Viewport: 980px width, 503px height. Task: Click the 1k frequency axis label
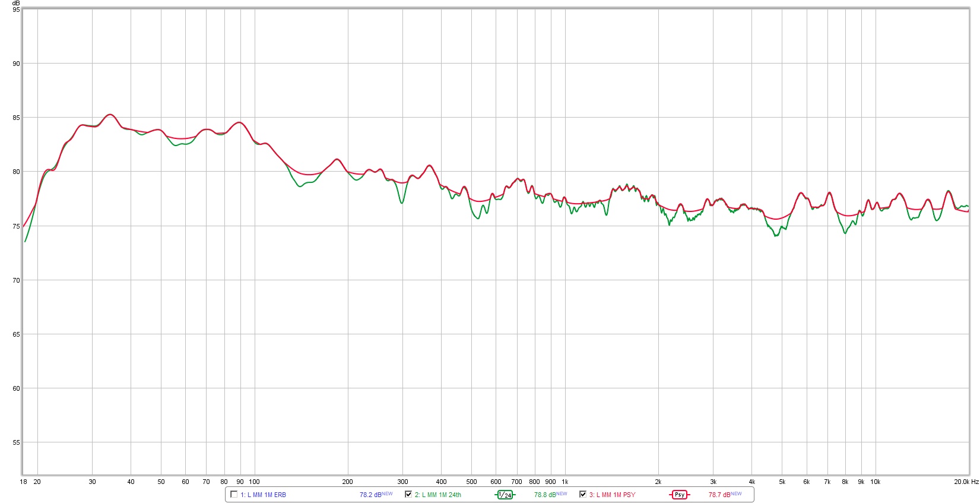click(565, 482)
